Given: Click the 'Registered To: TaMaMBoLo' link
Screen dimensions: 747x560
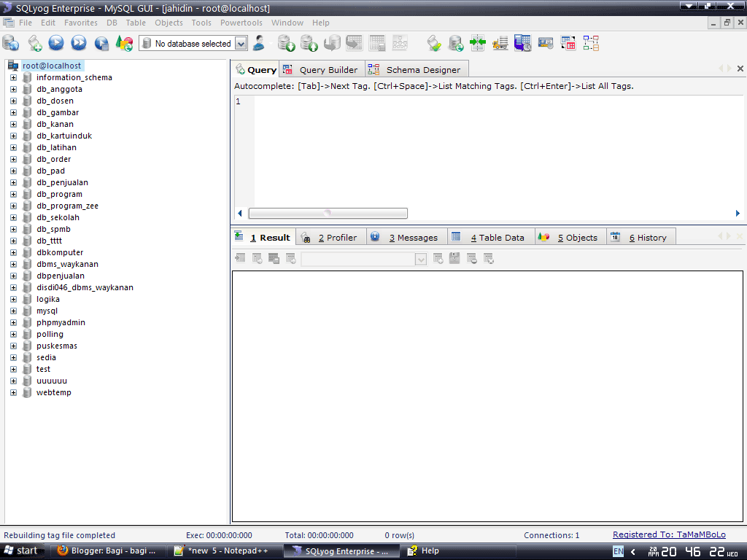Looking at the screenshot, I should (669, 534).
